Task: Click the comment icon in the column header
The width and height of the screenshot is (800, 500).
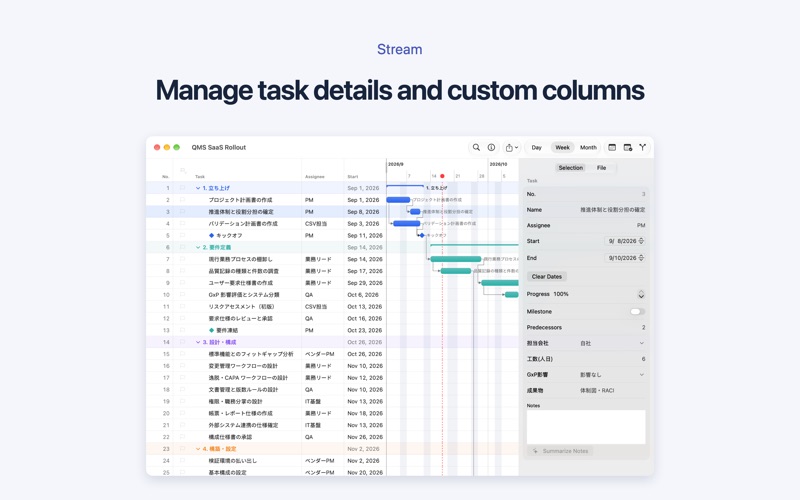Action: pos(183,171)
